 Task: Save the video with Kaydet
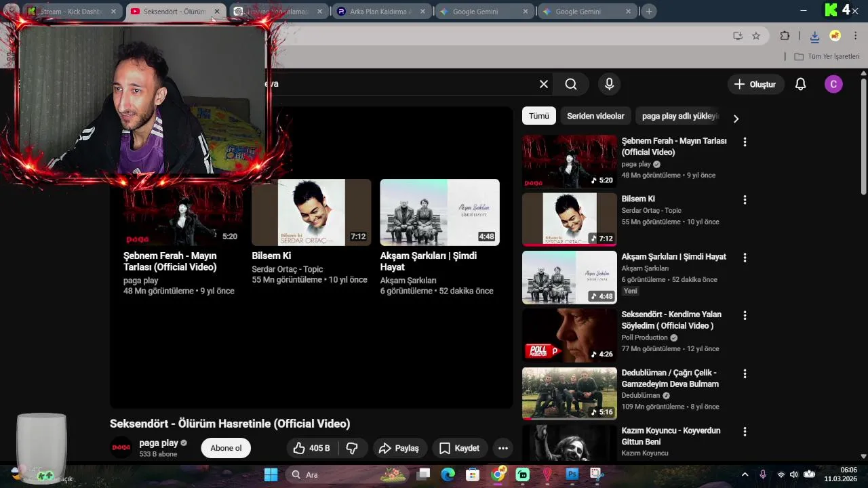460,448
